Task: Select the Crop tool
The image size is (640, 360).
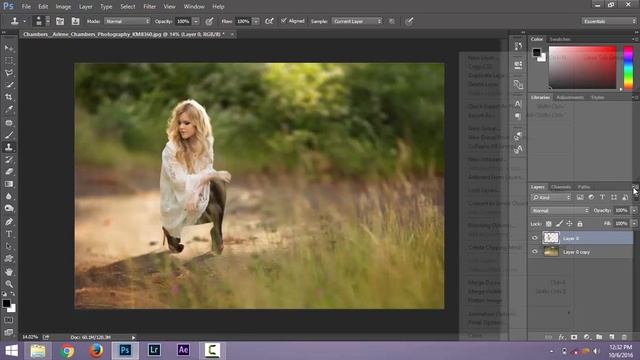Action: click(x=9, y=97)
